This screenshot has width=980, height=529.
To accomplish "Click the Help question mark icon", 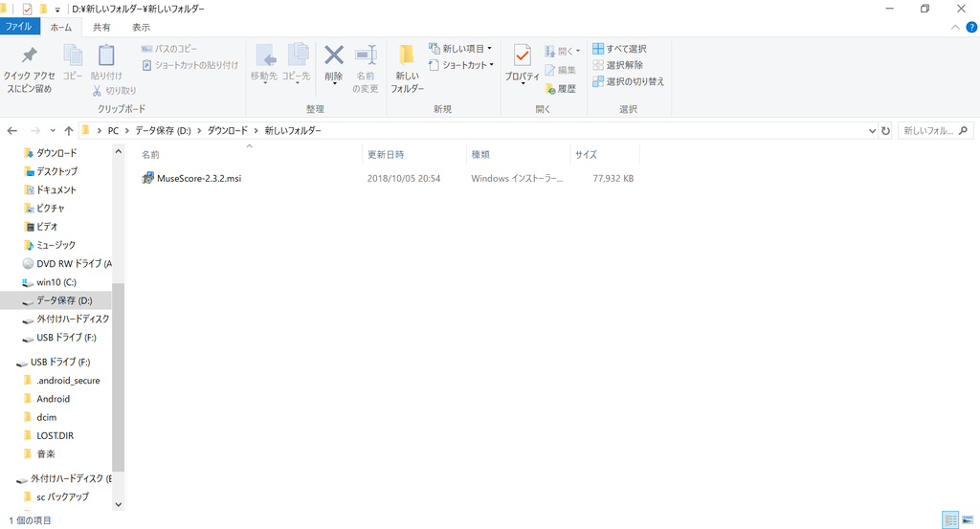I will pyautogui.click(x=971, y=28).
